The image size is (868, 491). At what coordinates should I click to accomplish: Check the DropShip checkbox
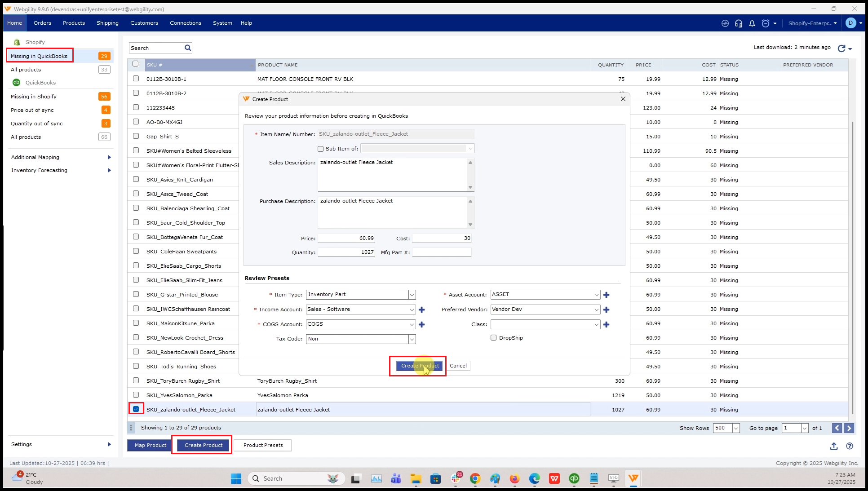pyautogui.click(x=493, y=338)
